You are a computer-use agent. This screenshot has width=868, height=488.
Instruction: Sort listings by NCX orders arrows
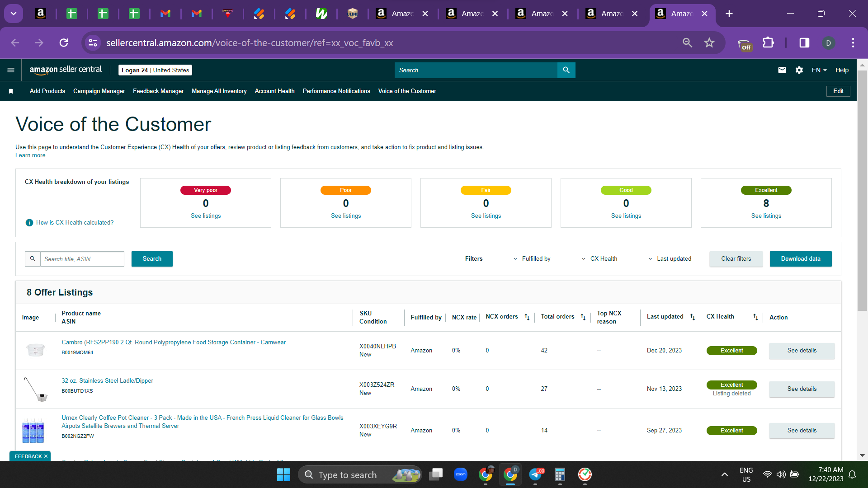coord(527,317)
